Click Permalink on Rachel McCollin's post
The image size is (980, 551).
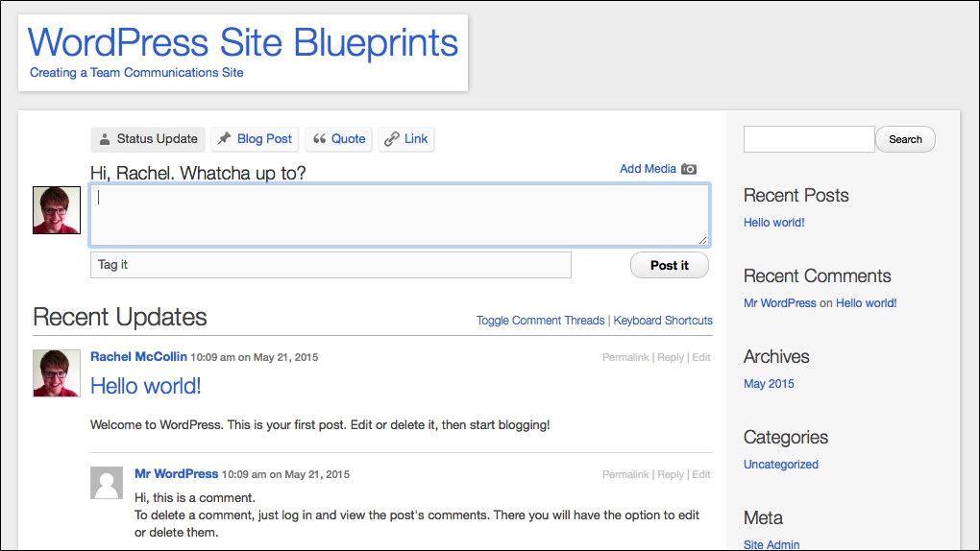click(x=625, y=357)
